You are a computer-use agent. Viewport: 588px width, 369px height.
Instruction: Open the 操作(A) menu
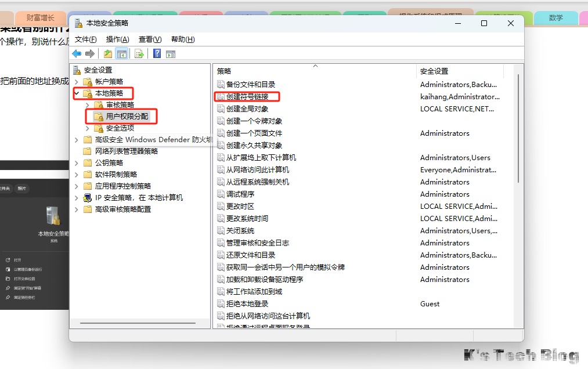(117, 39)
